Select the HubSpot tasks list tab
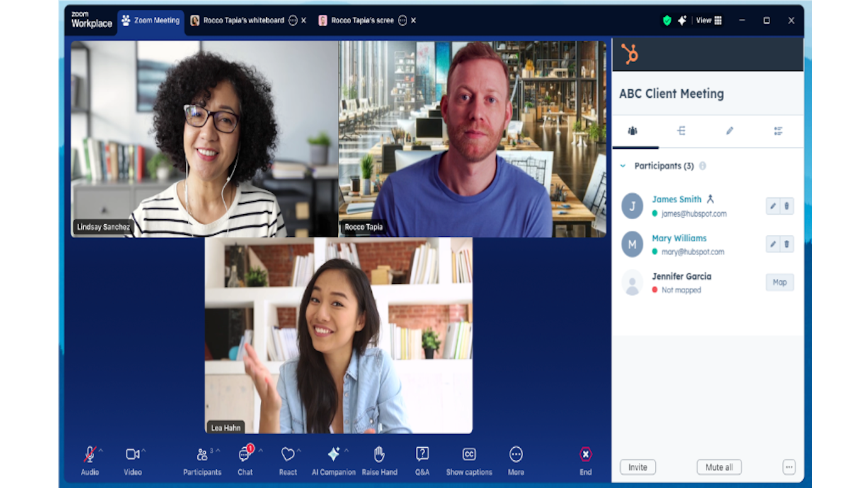 (778, 131)
